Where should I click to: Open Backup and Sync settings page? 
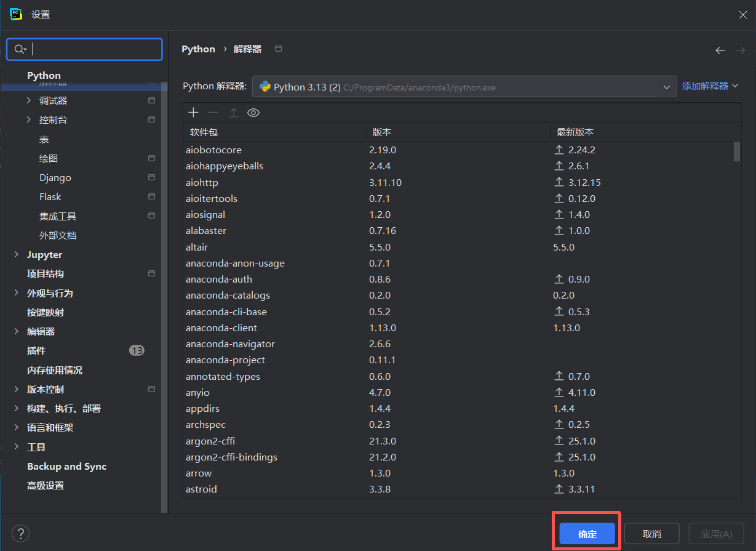(x=67, y=466)
